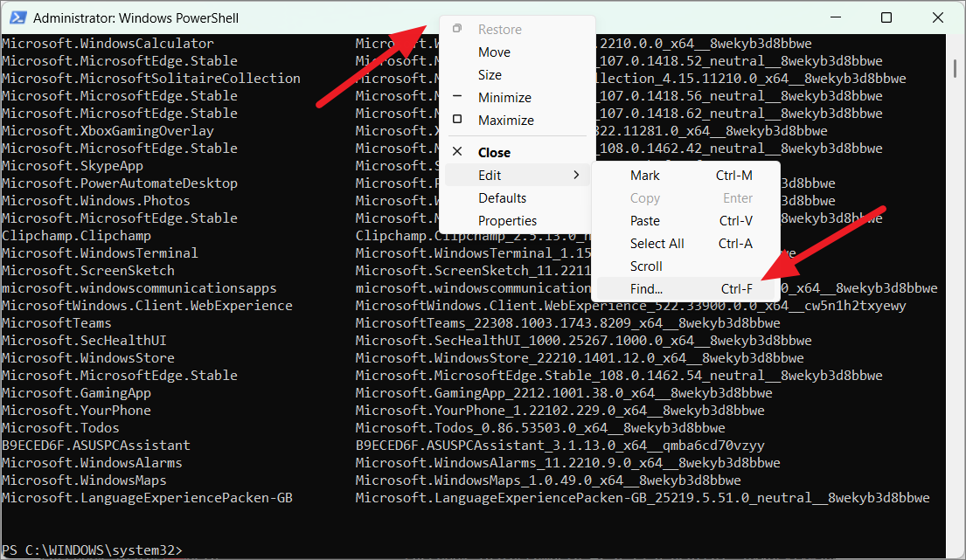Select Size from the system menu
The height and width of the screenshot is (560, 966).
(x=518, y=75)
